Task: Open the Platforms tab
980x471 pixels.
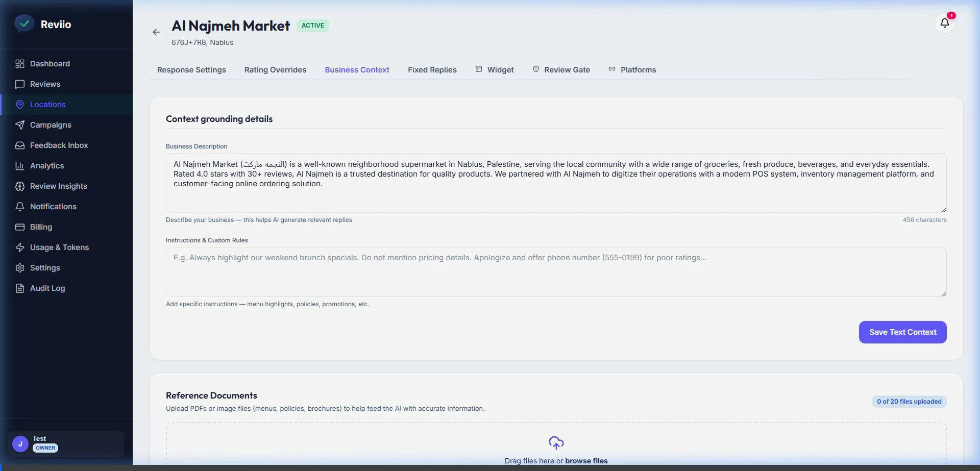Action: (632, 70)
